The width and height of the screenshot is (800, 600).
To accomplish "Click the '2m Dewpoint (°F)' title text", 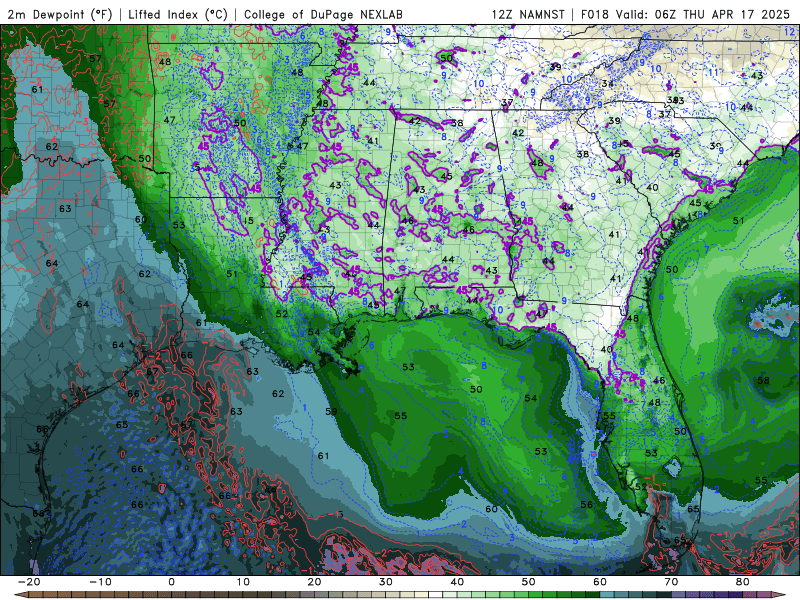I will (x=60, y=14).
